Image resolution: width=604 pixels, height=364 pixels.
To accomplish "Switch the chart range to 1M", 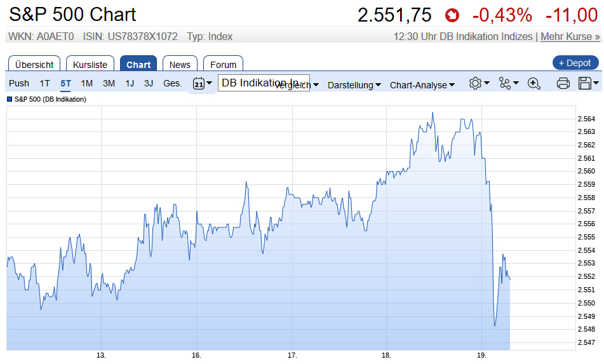I will coord(87,83).
